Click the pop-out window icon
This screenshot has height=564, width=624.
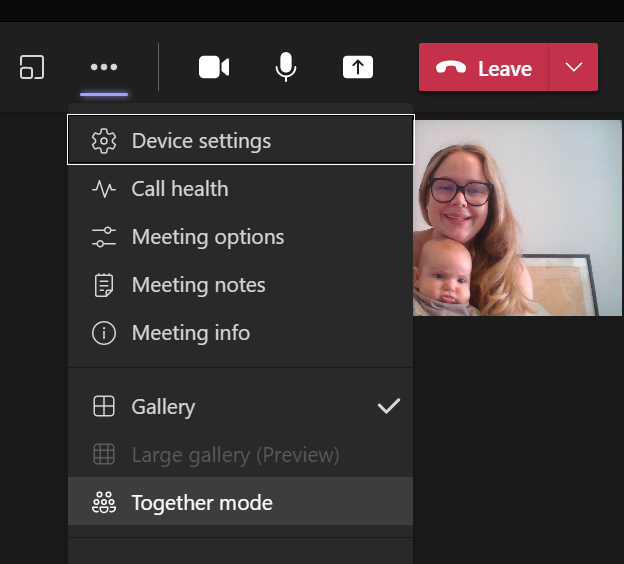[32, 67]
